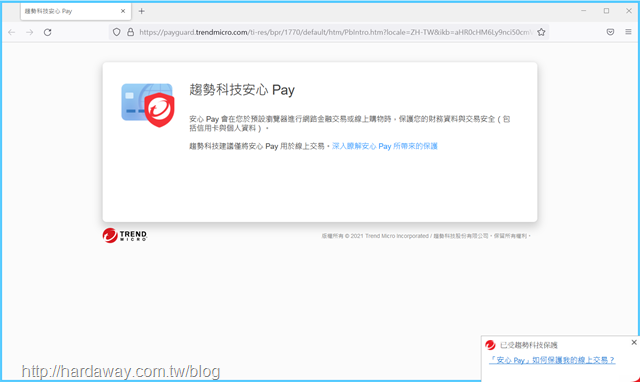
Task: Open link 「安心 Pay」如何保護我的線上交易？
Action: (x=552, y=360)
